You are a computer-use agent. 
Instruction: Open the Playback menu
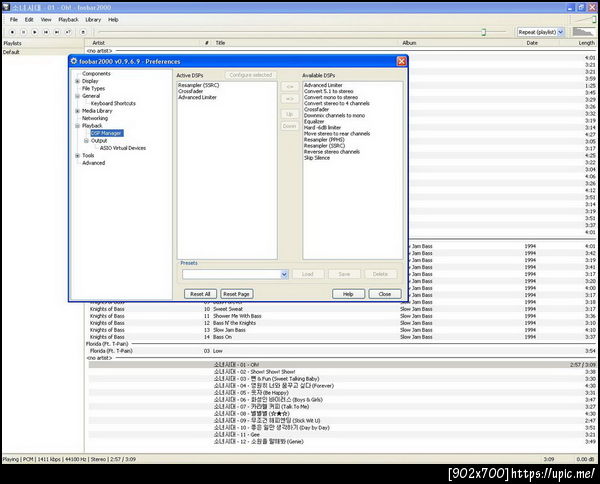click(68, 20)
